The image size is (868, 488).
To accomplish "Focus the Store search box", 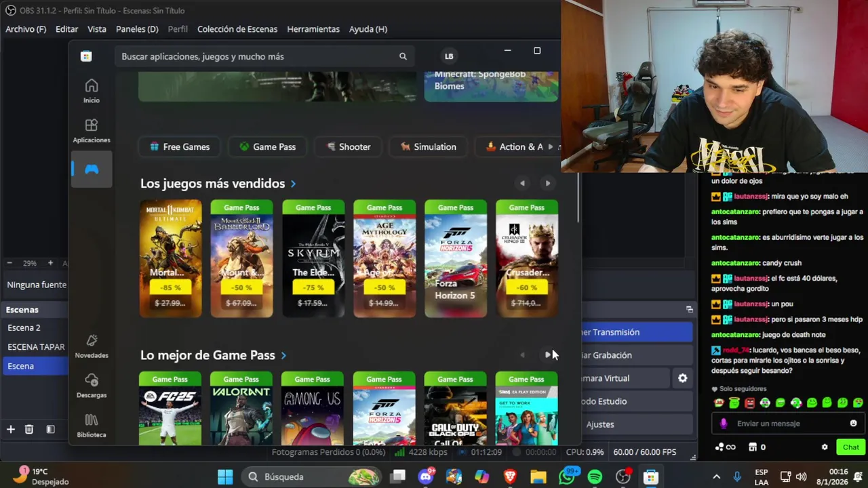I will click(264, 56).
